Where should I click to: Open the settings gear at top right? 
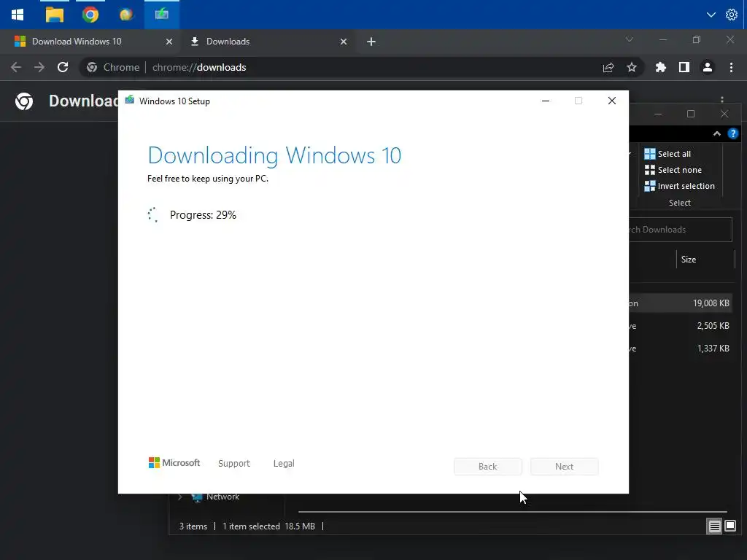click(x=732, y=15)
